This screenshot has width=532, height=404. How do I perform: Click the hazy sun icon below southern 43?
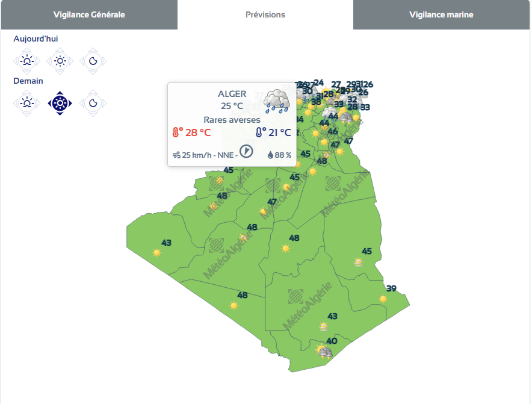(x=324, y=327)
